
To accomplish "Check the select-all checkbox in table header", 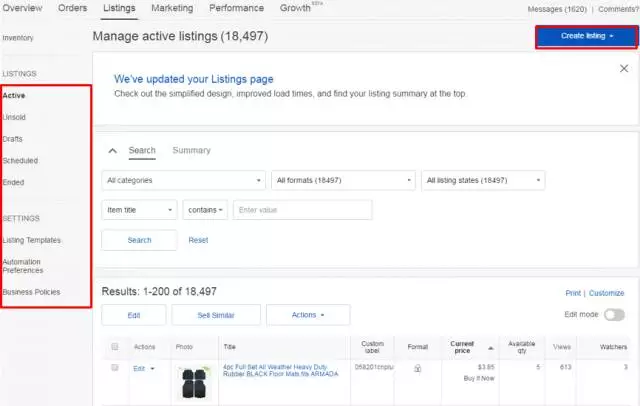I will (115, 346).
